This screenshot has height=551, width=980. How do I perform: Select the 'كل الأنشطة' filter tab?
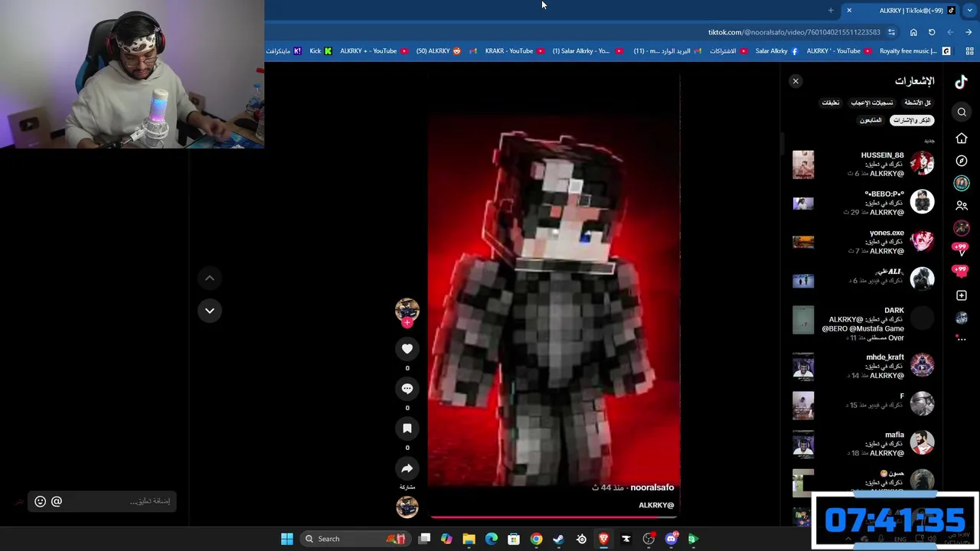pyautogui.click(x=917, y=103)
